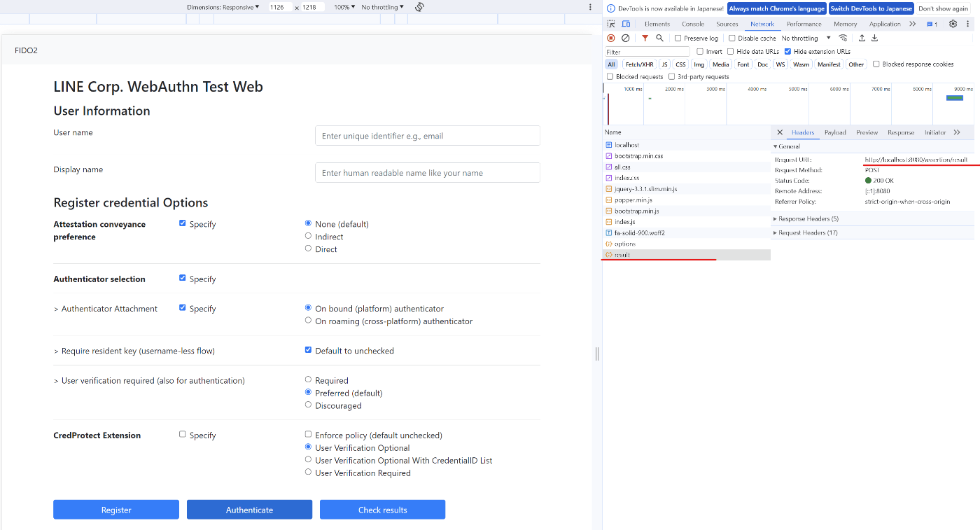Open the network conditions Wi-Fi icon
980x530 pixels.
tap(843, 38)
